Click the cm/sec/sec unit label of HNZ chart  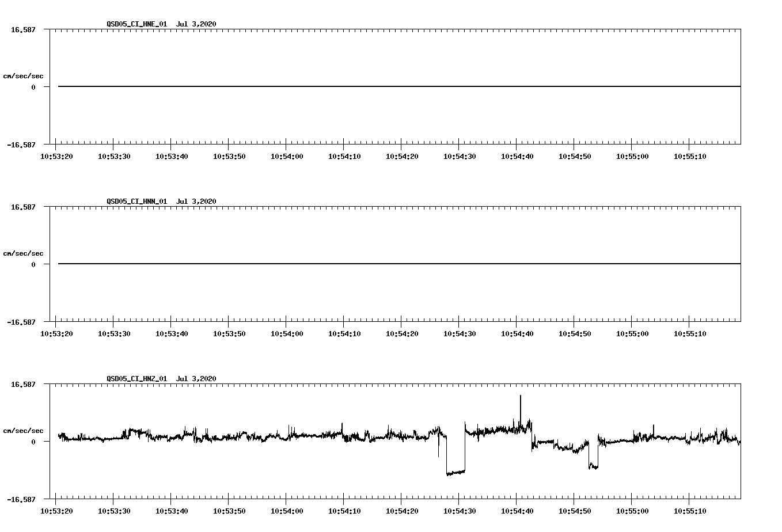coord(23,431)
